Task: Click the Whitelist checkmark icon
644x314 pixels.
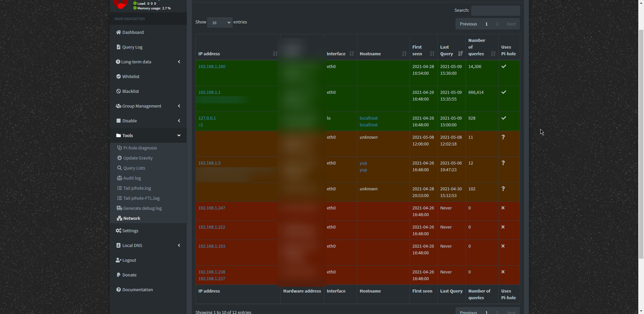Action: (118, 76)
